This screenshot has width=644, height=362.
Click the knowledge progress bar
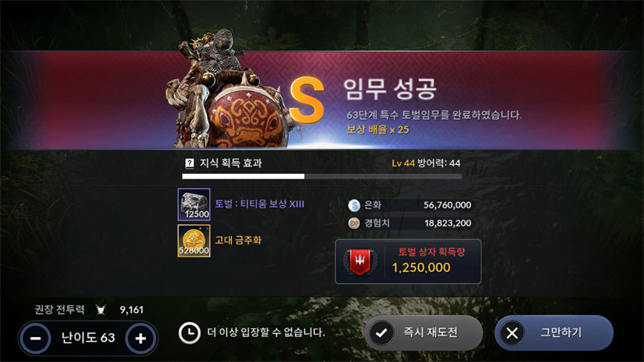321,176
